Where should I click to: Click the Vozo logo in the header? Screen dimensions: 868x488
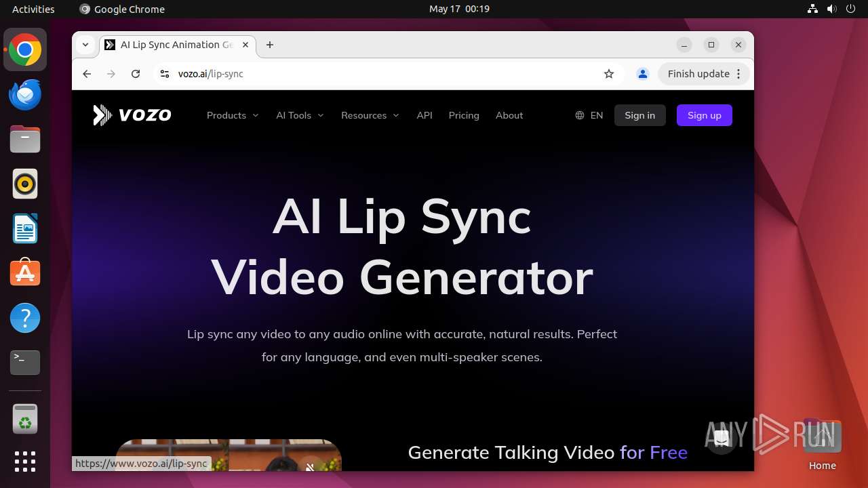[132, 115]
